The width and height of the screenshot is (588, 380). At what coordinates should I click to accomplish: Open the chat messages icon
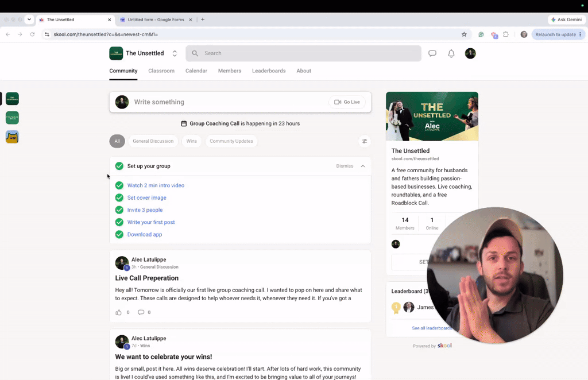pyautogui.click(x=432, y=53)
